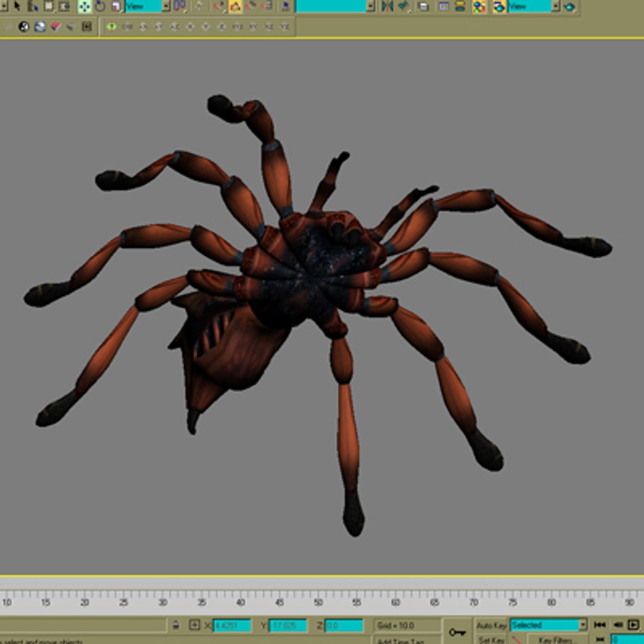Viewport: 644px width, 644px height.
Task: Open the Material Editor icon
Action: point(479,6)
